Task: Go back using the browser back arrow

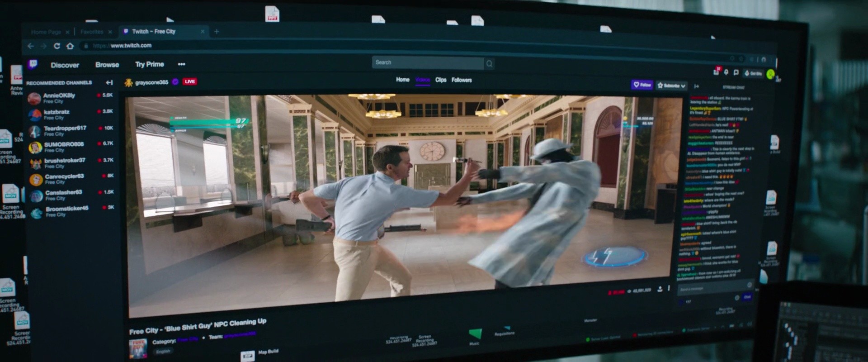Action: click(x=31, y=46)
